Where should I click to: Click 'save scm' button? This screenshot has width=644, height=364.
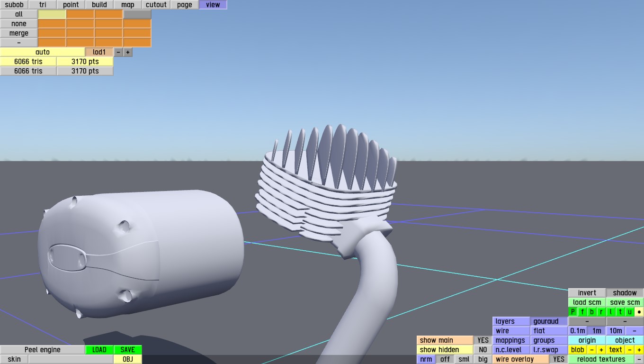(625, 302)
